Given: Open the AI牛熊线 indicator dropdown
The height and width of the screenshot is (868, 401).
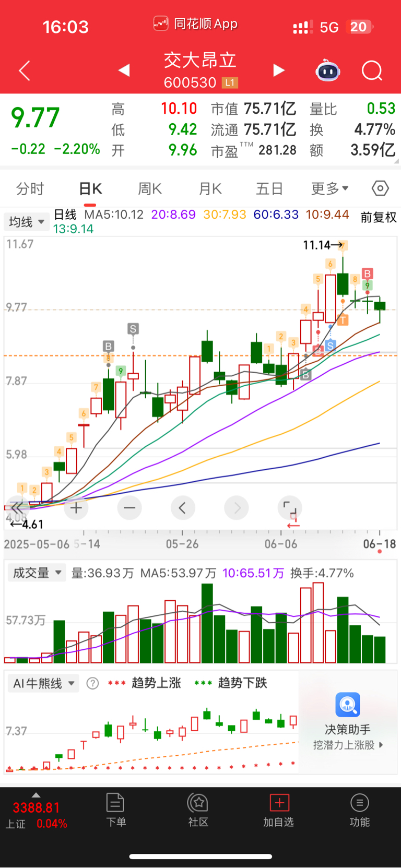Looking at the screenshot, I should tap(43, 683).
